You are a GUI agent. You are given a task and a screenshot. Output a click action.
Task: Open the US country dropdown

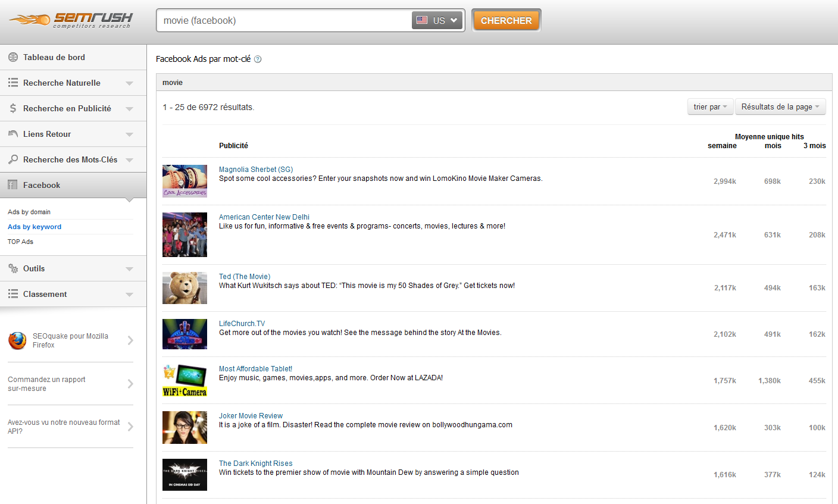[437, 20]
